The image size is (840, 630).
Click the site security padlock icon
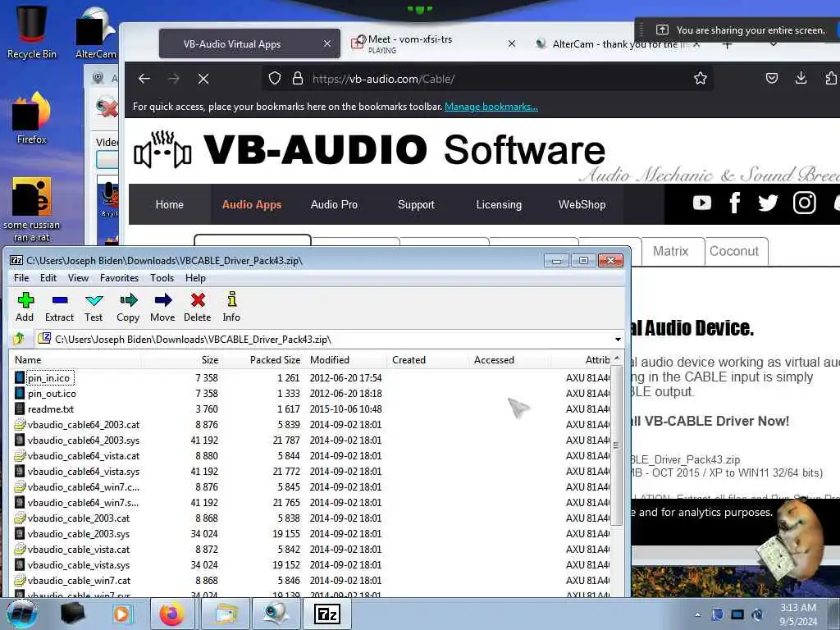[x=298, y=79]
